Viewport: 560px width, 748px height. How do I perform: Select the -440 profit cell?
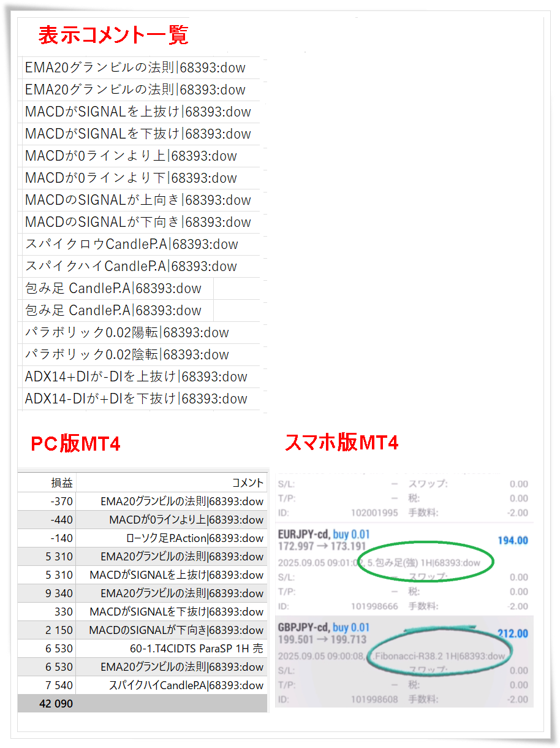click(x=47, y=520)
